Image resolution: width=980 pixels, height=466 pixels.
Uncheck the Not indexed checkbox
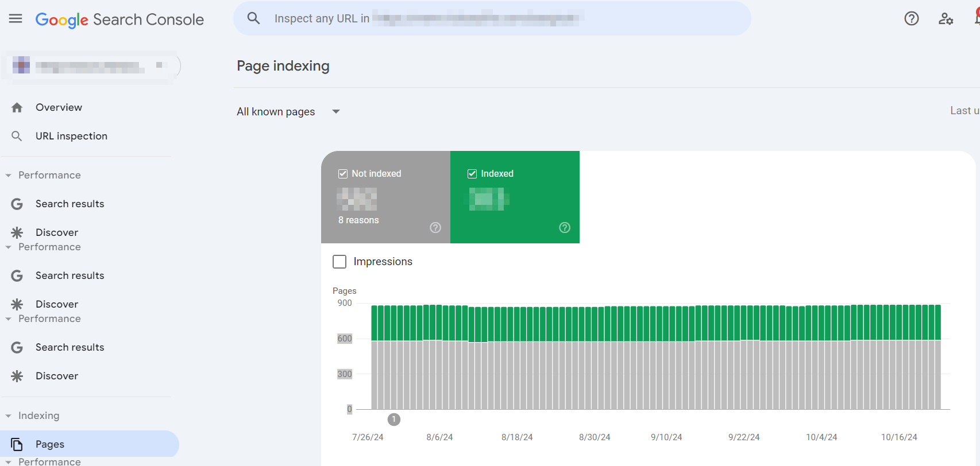tap(343, 174)
